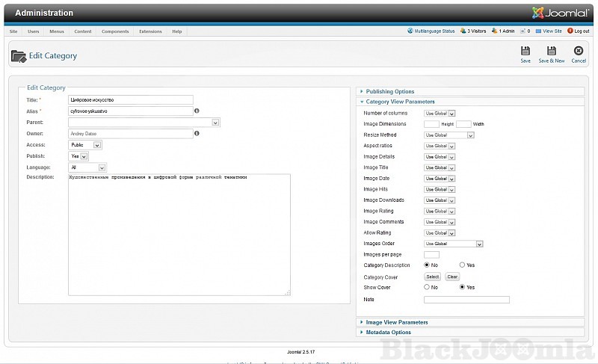Open View Site icon link

pyautogui.click(x=538, y=31)
